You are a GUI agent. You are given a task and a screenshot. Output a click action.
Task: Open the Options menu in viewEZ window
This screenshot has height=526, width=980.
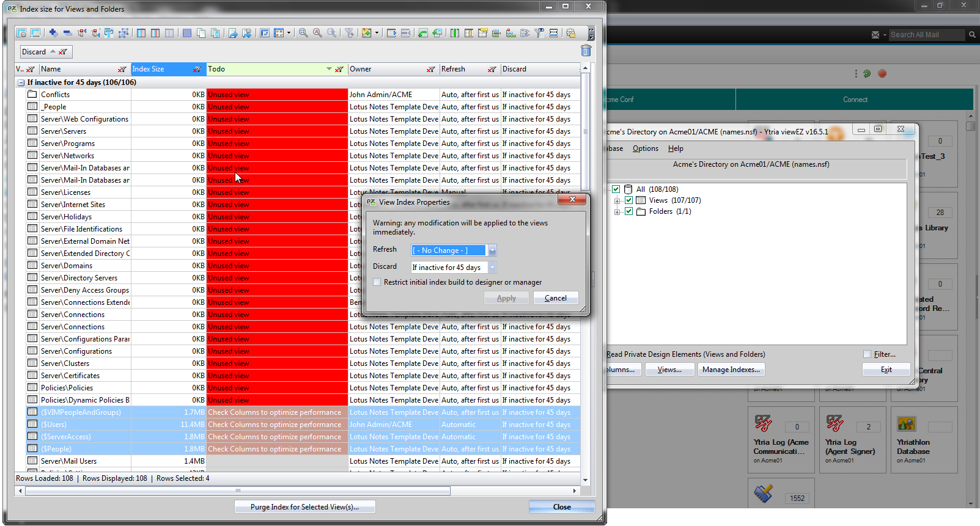pos(646,148)
